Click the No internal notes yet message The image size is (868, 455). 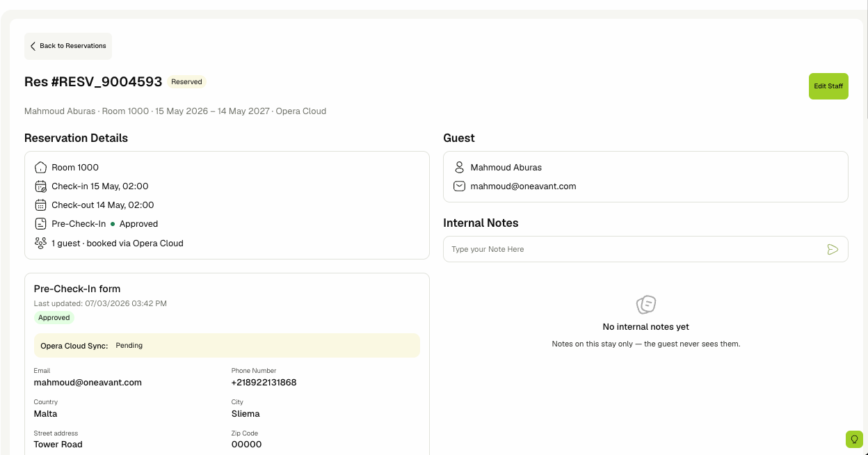tap(646, 327)
